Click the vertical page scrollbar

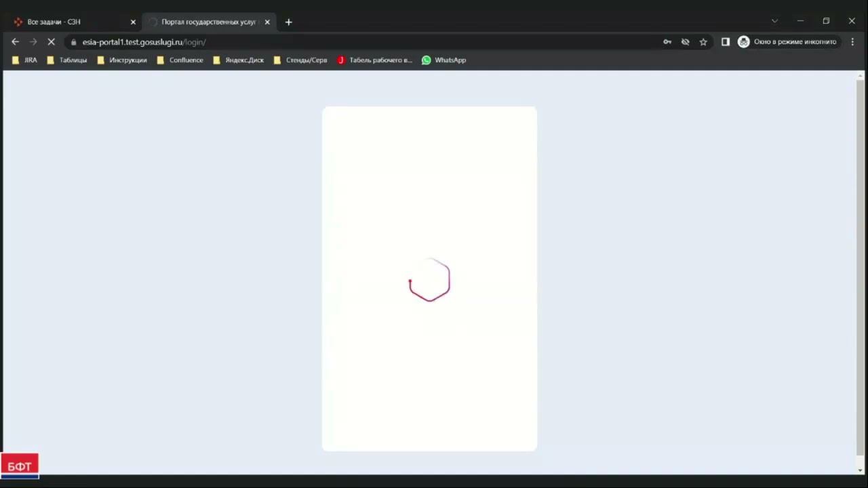pos(861,268)
